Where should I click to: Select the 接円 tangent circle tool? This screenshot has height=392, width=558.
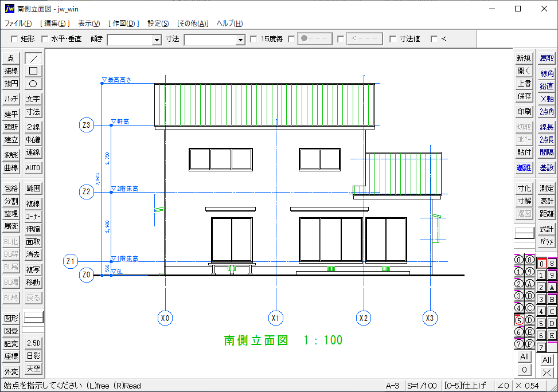tap(11, 84)
